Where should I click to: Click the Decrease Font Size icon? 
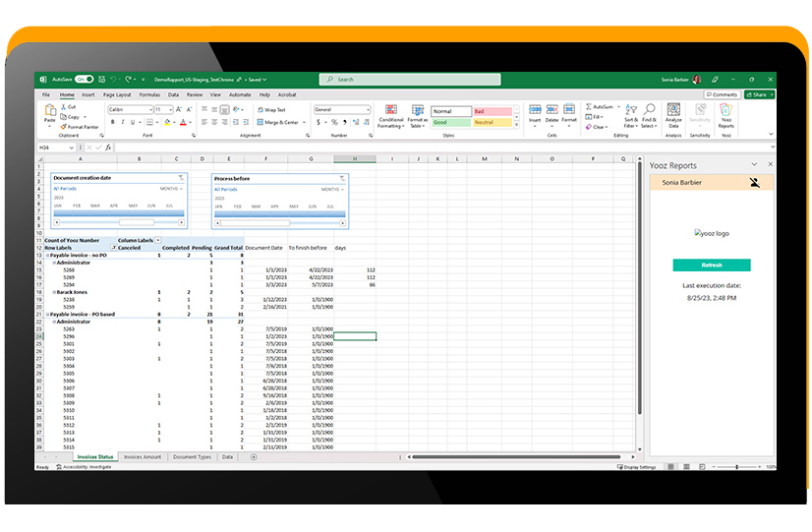point(189,109)
